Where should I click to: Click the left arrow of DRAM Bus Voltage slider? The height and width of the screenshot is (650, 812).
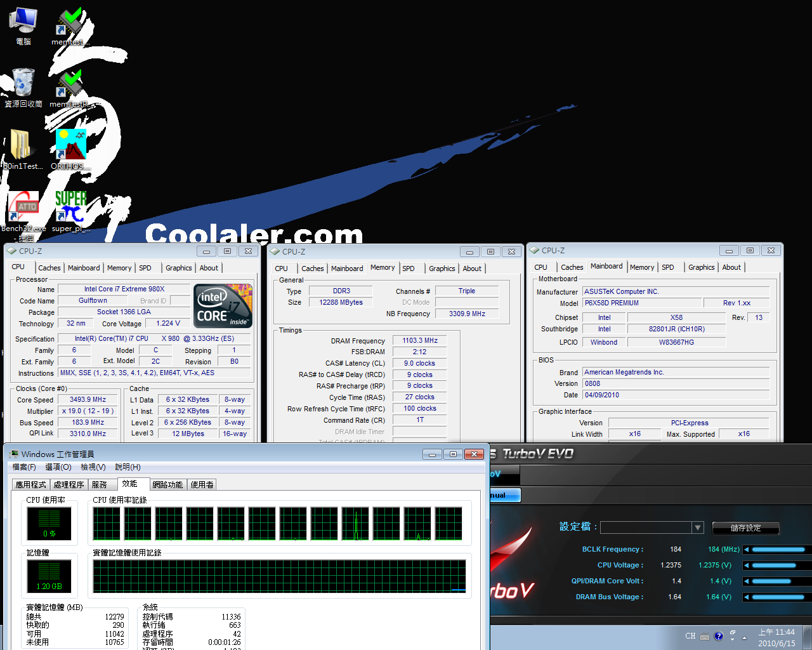(747, 597)
